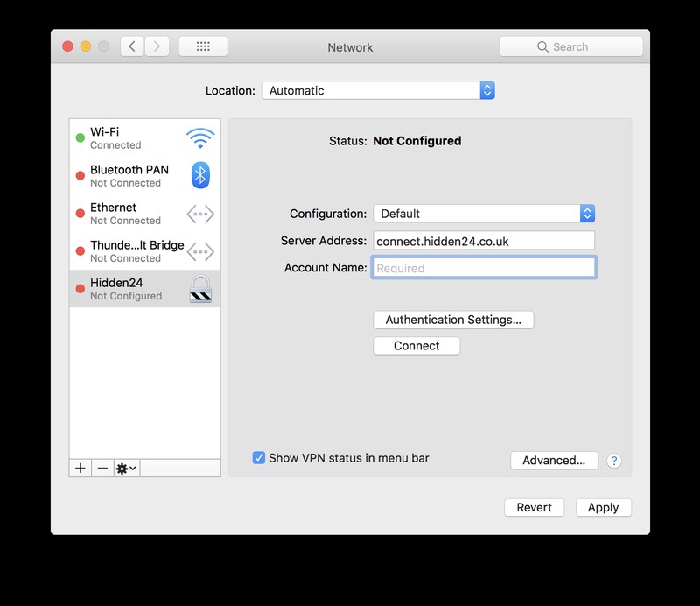Open the gear action menu
This screenshot has width=700, height=606.
tap(126, 468)
